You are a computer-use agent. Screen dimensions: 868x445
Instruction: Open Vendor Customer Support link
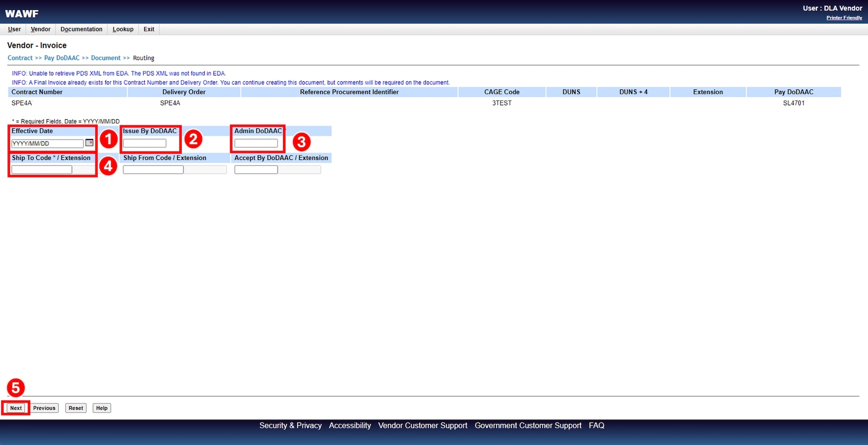coord(423,426)
